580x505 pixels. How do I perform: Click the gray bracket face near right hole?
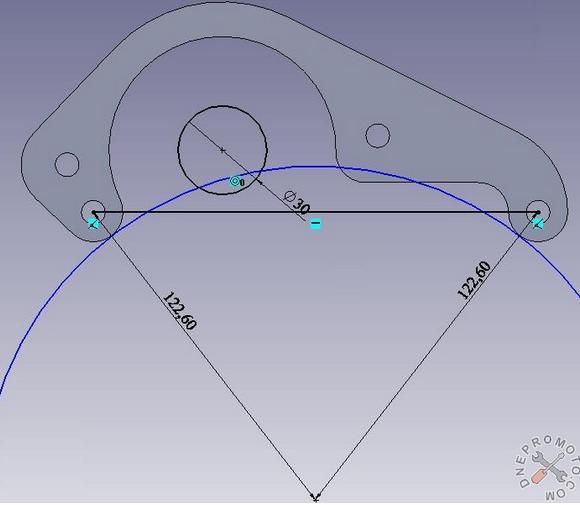tap(444, 148)
